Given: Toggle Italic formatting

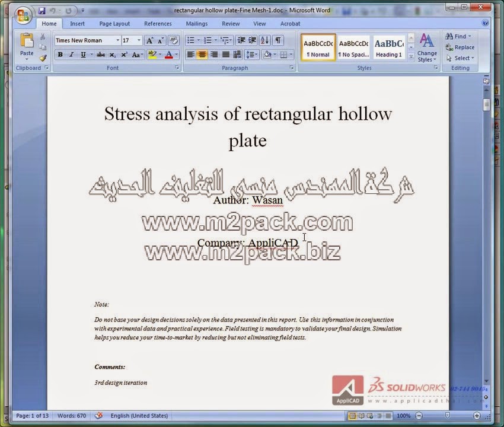Looking at the screenshot, I should tap(71, 55).
